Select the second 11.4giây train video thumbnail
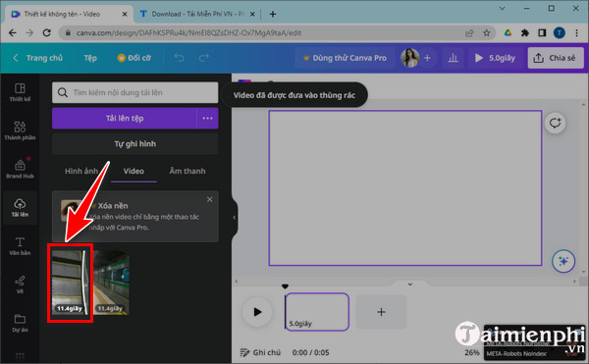Screen dimensions: 589x364 (x=111, y=283)
